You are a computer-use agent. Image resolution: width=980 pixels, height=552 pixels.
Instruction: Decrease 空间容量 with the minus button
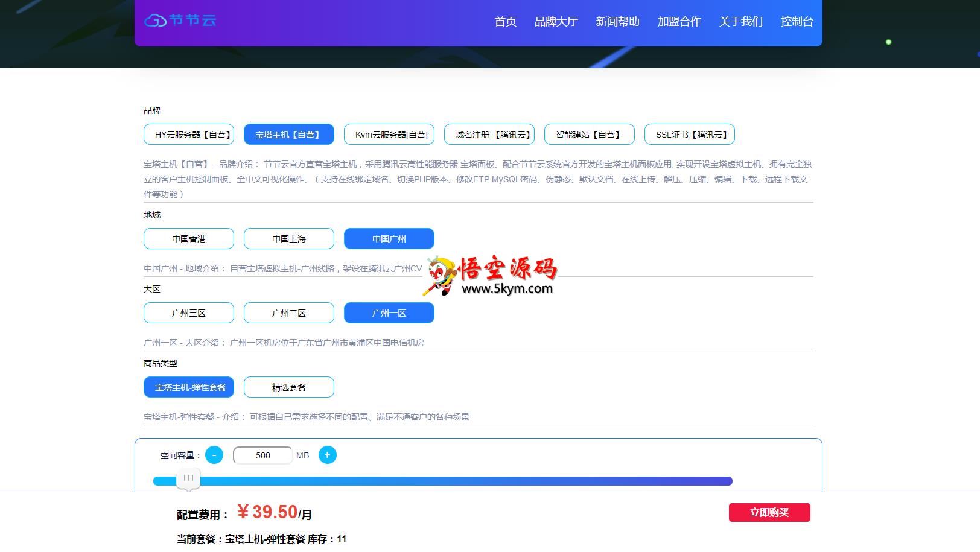point(214,455)
